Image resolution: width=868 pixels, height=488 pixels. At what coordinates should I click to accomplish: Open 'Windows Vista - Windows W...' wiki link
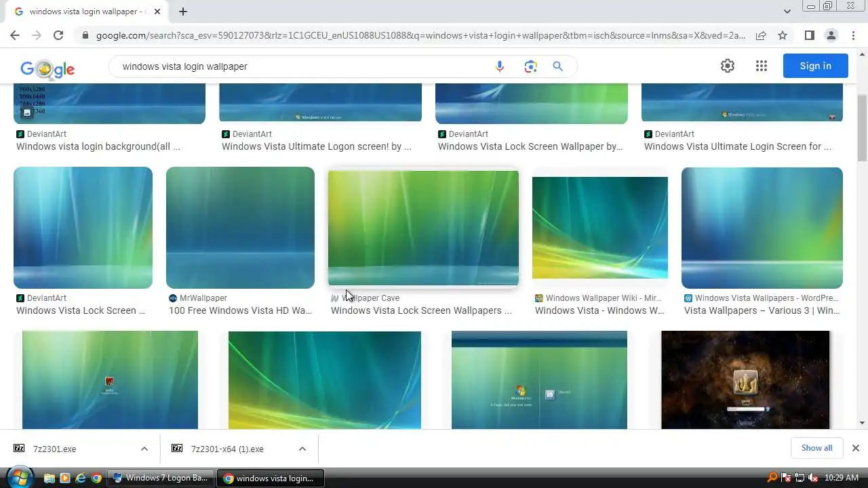[599, 310]
